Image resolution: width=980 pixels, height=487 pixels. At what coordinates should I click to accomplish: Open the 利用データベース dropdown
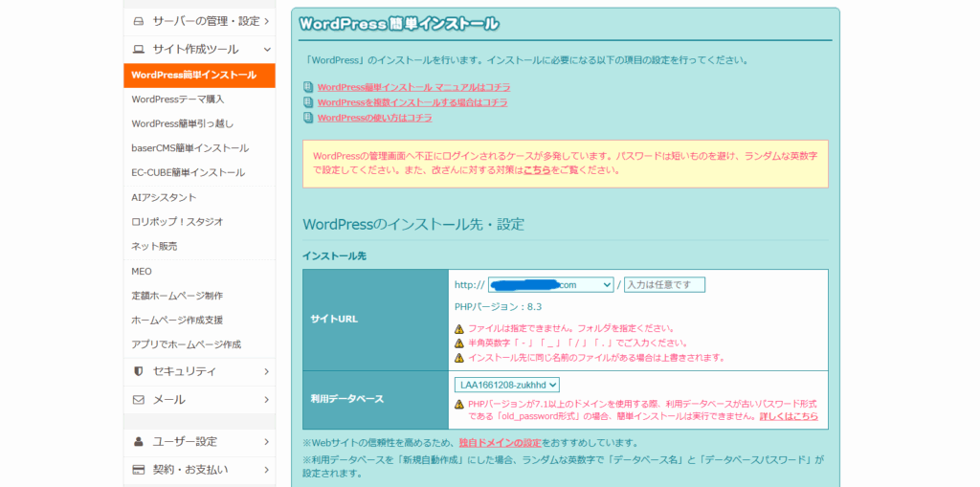(x=507, y=385)
